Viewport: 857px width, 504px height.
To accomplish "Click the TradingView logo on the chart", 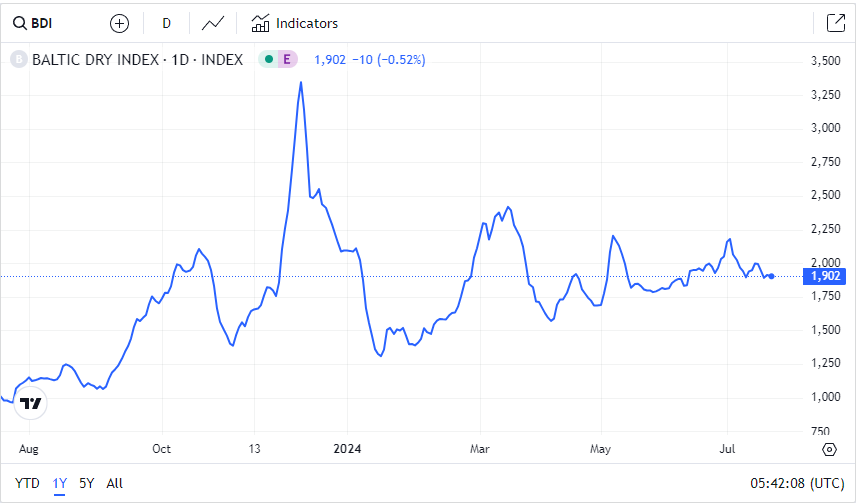I will (x=31, y=403).
